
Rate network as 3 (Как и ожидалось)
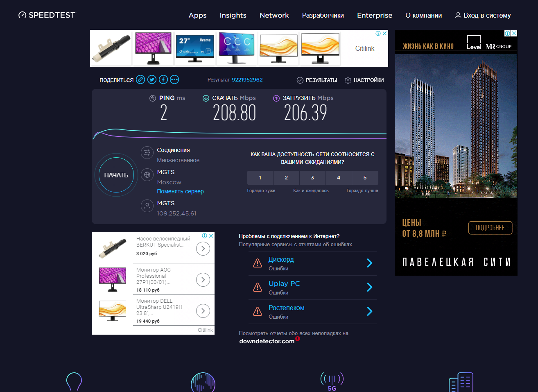click(312, 178)
